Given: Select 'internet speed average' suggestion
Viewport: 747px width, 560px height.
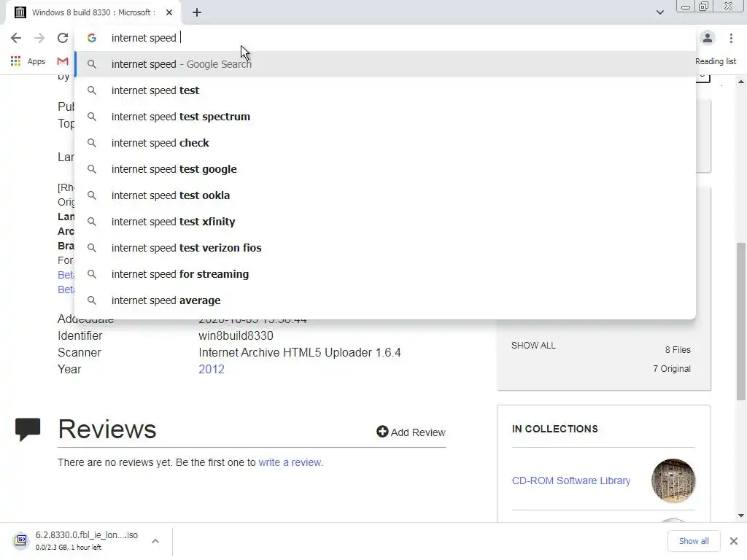Looking at the screenshot, I should pyautogui.click(x=385, y=300).
